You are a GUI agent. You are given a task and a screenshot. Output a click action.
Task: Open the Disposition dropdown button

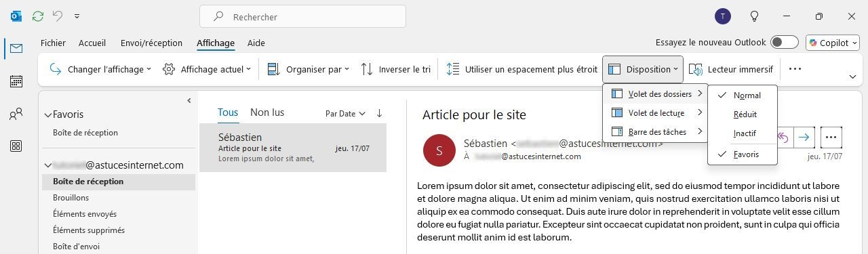click(x=642, y=69)
